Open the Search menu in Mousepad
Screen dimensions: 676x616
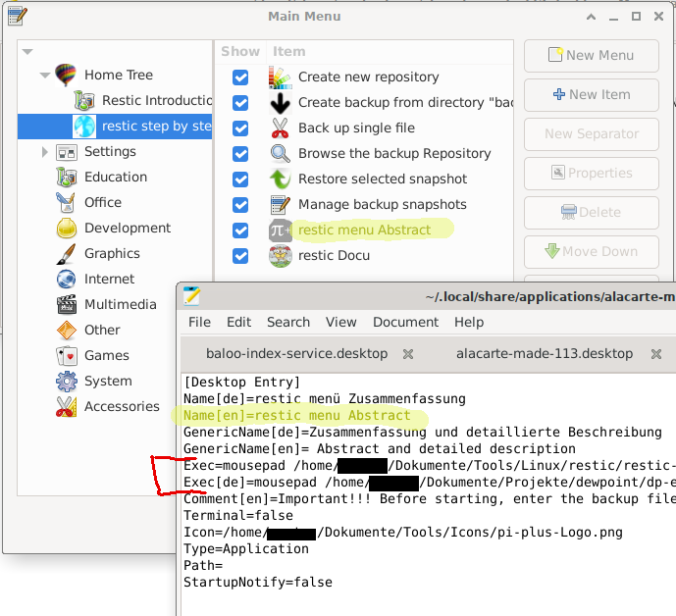pos(288,322)
